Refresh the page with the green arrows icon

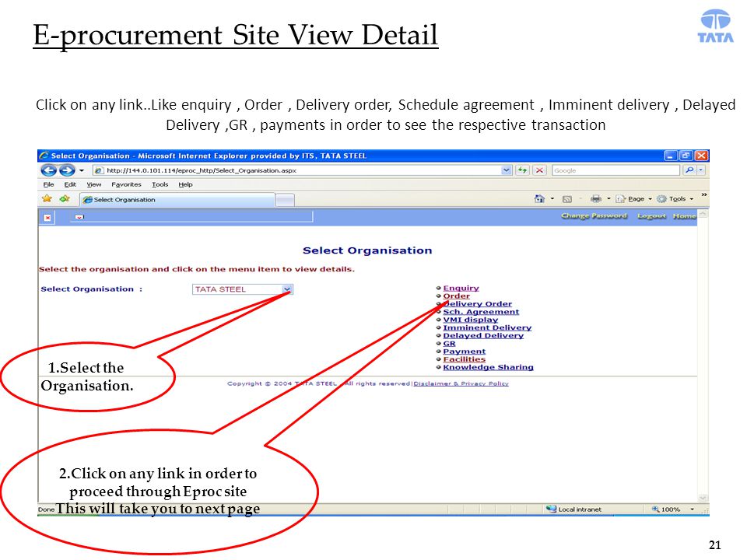[x=523, y=170]
